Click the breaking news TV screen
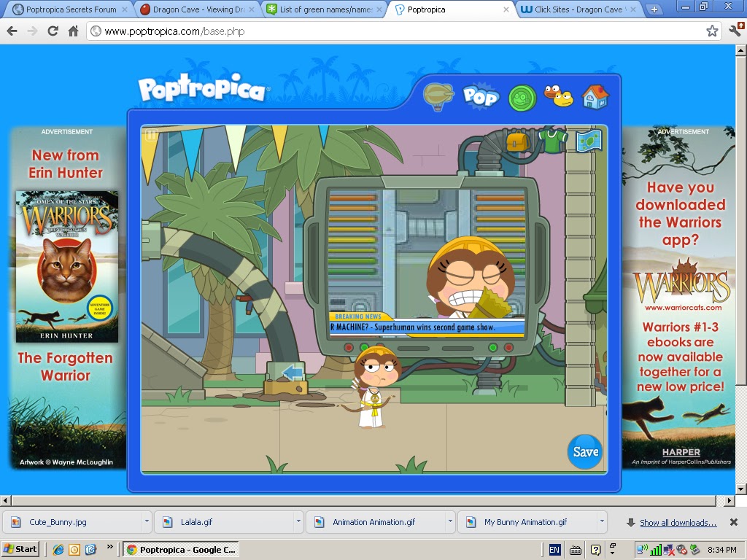747x560 pixels. (x=427, y=262)
